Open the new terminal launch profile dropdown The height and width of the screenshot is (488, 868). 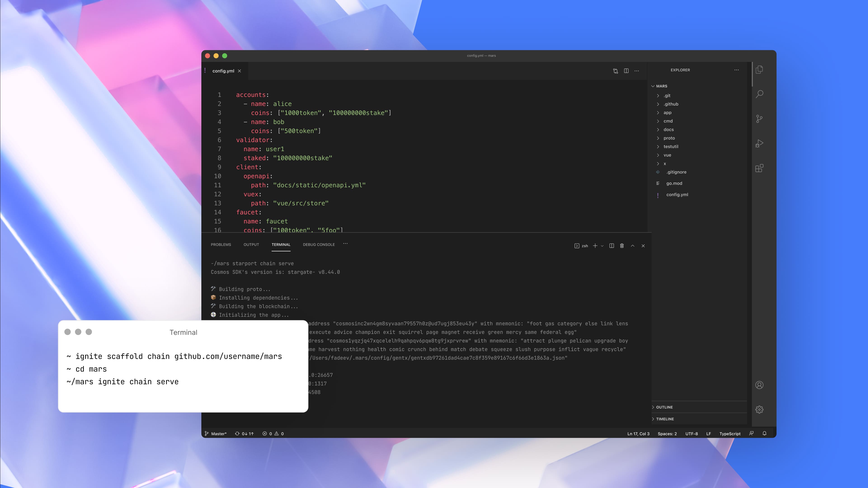602,246
